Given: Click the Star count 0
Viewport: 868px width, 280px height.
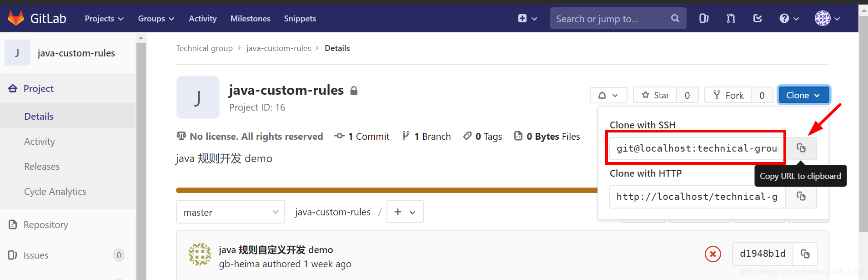Looking at the screenshot, I should pos(687,95).
